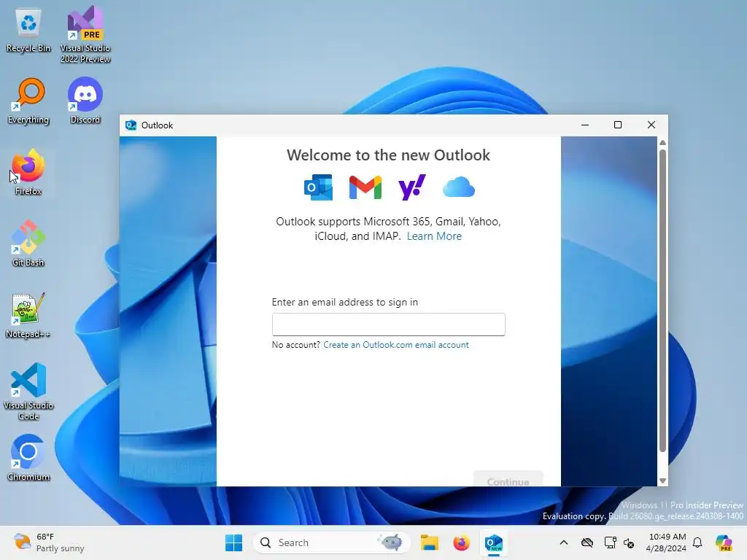Image resolution: width=747 pixels, height=560 pixels.
Task: Open the Recycle Bin desktop icon
Action: coord(28,30)
